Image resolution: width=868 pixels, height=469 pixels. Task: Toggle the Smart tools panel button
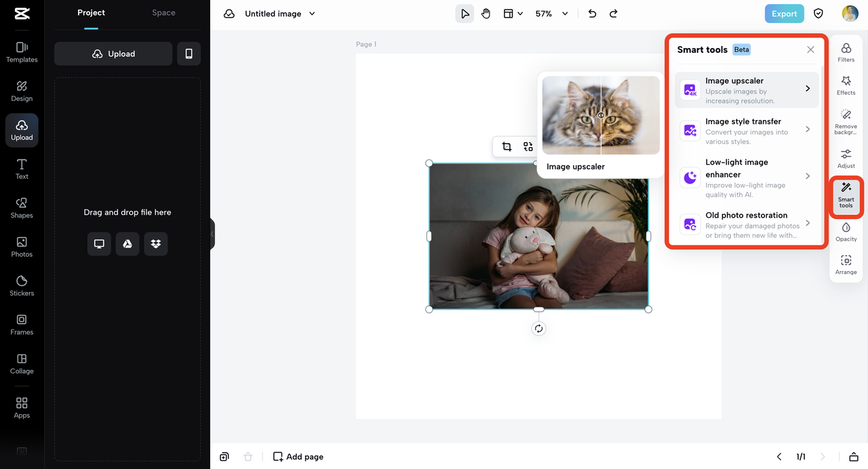point(846,197)
